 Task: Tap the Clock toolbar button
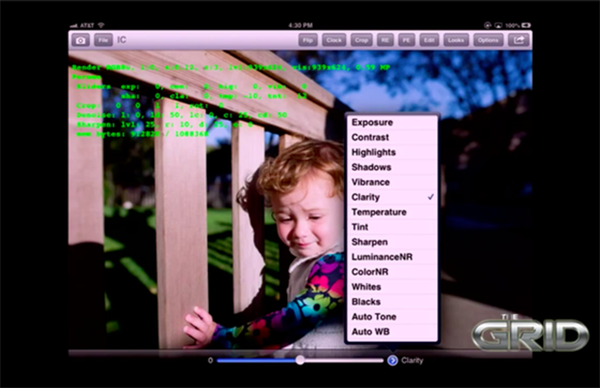(334, 40)
